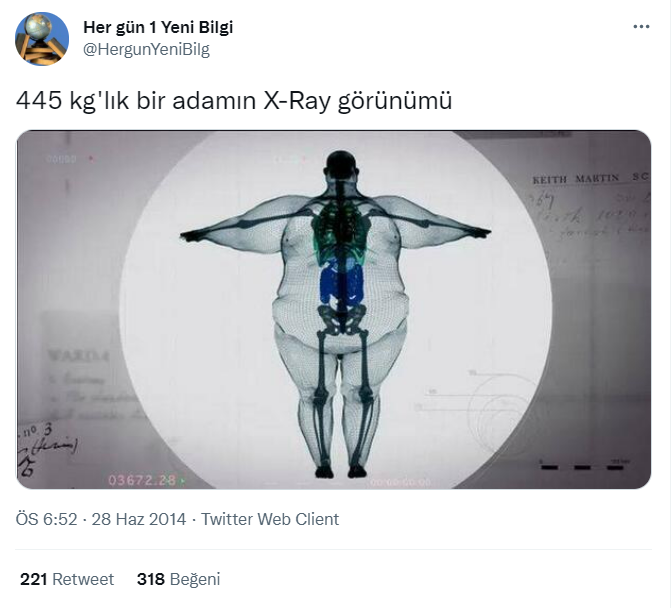Image resolution: width=671 pixels, height=608 pixels.
Task: Click the 28 Haz 2014 date
Action: pos(139,519)
